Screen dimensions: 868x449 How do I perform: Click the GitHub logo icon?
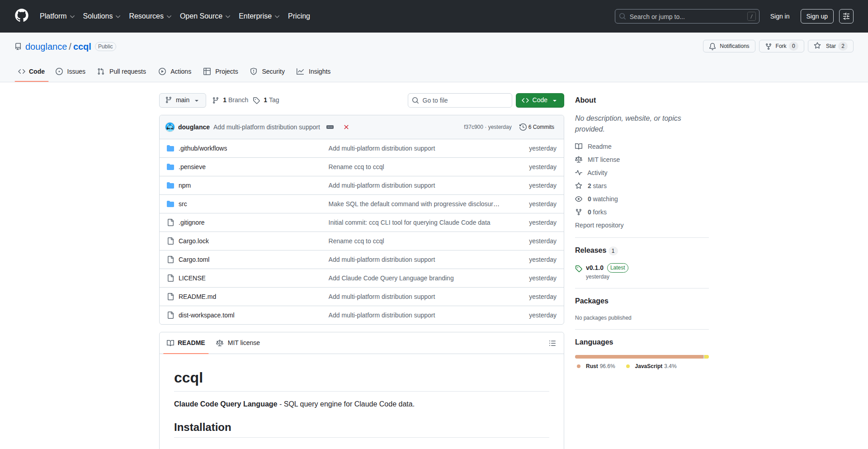[x=21, y=16]
